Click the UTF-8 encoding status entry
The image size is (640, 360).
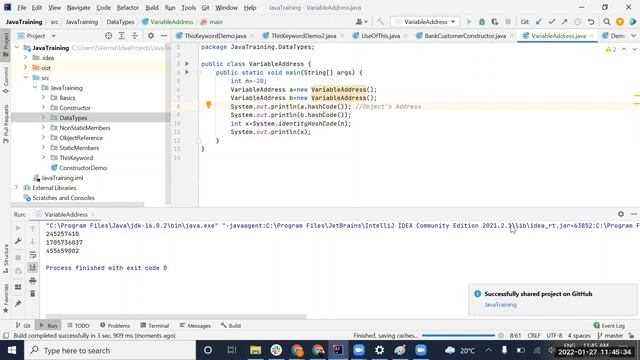pos(554,336)
